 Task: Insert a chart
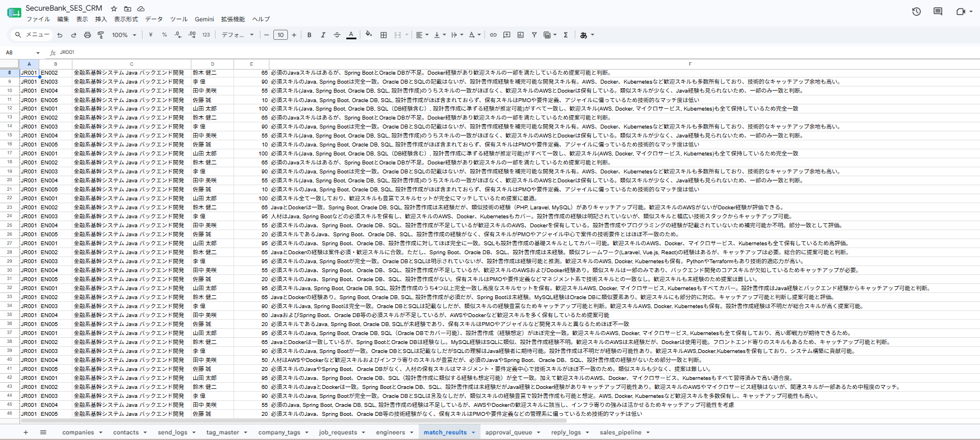[x=521, y=35]
